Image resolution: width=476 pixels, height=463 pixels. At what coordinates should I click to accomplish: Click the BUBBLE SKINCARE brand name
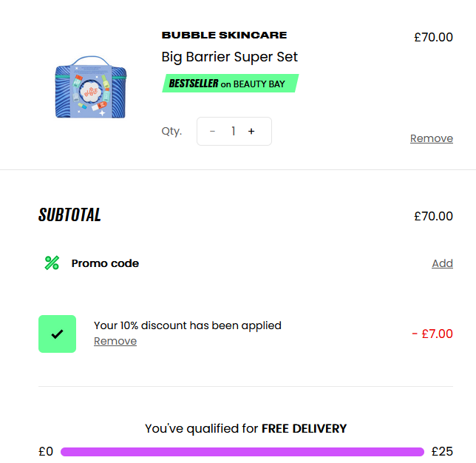tap(224, 35)
